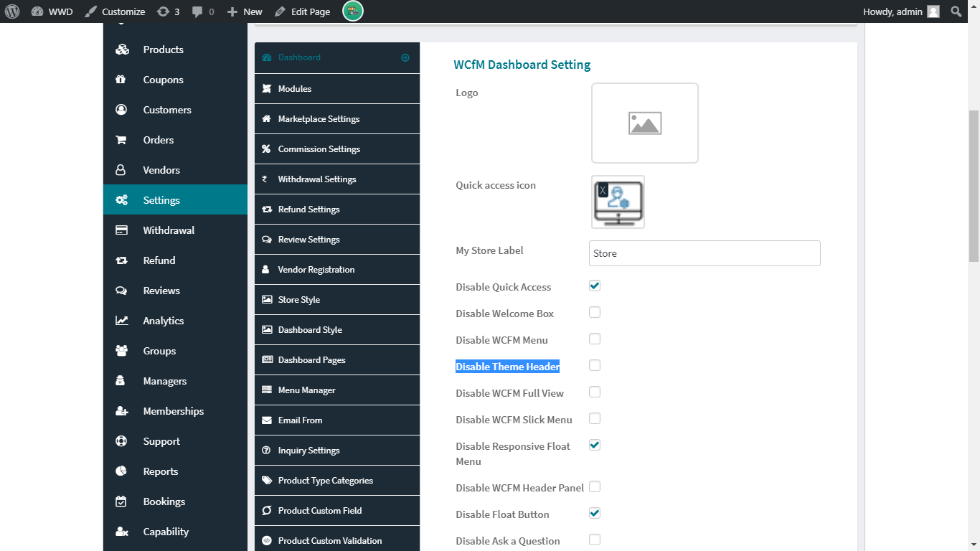The height and width of the screenshot is (551, 980).
Task: Open Dashboard Style tab
Action: pyautogui.click(x=337, y=329)
